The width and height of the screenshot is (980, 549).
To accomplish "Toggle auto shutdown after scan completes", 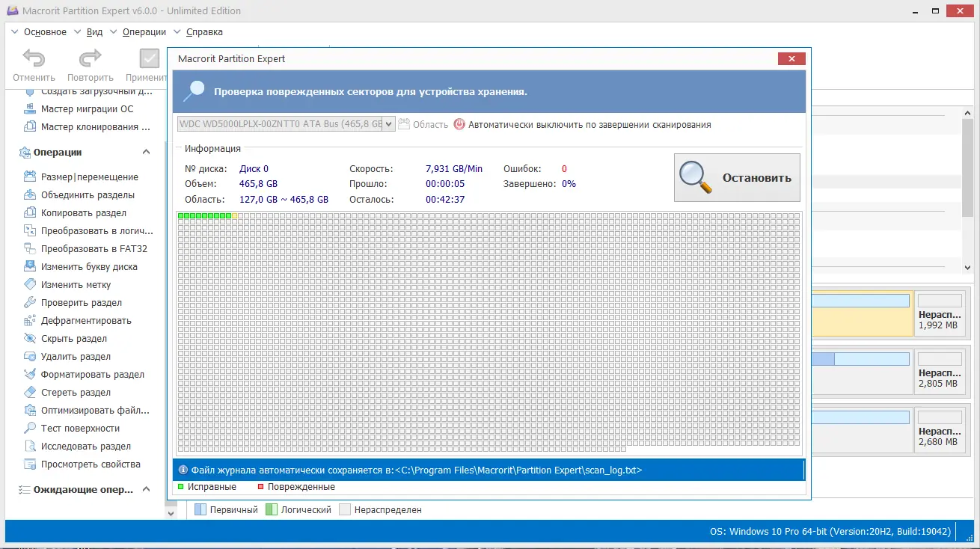I will 583,125.
